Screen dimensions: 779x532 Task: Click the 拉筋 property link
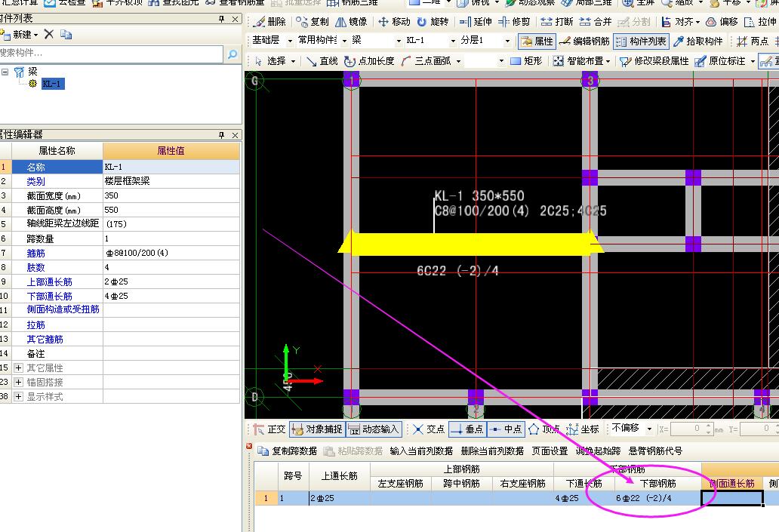pos(35,325)
